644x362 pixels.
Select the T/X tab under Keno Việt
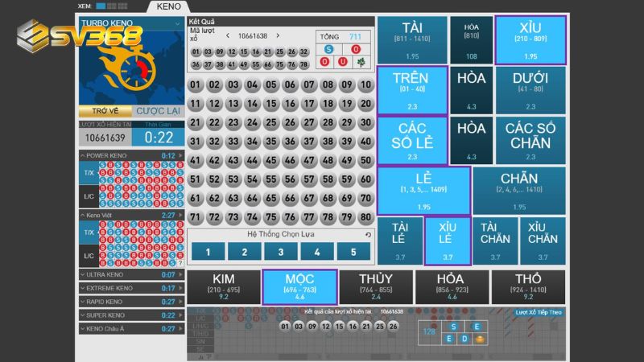[x=89, y=232]
